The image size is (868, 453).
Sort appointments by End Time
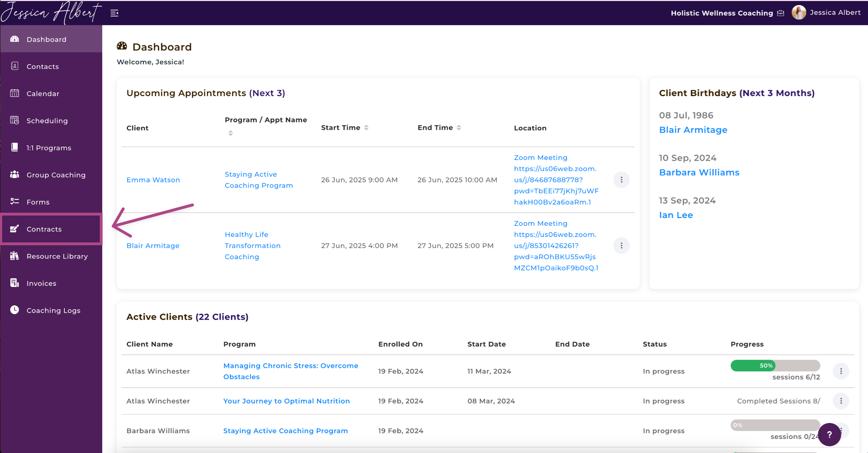click(x=459, y=128)
